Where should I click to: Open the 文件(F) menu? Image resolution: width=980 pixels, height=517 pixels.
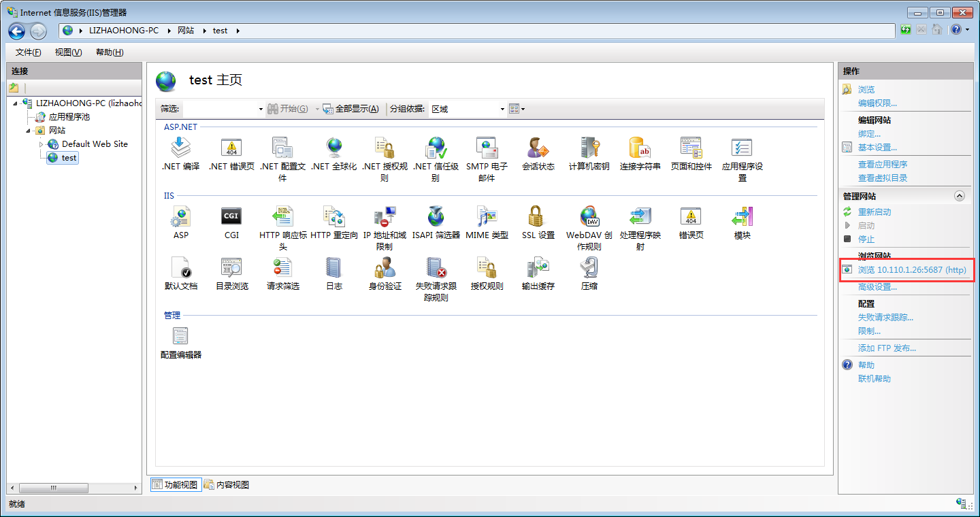point(28,52)
